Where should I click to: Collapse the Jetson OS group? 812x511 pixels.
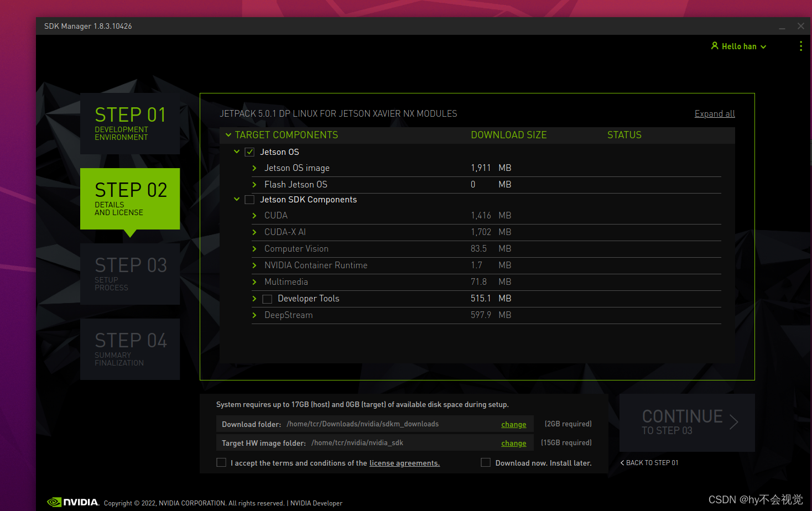pos(237,152)
